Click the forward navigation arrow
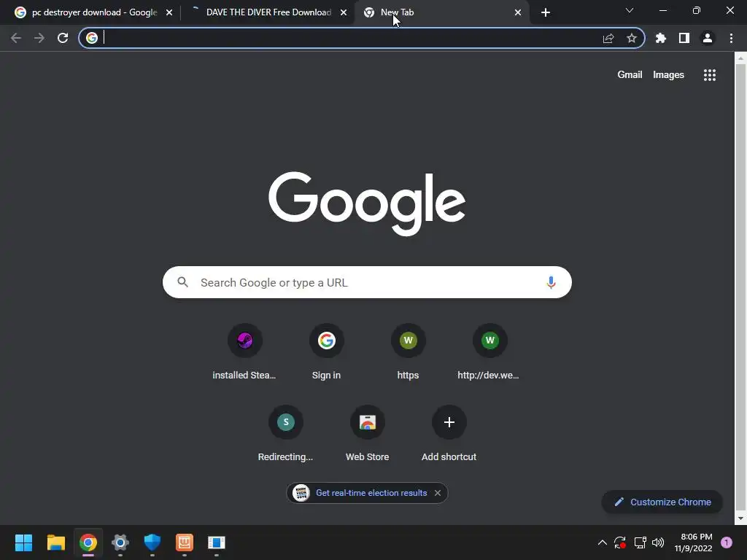747x560 pixels. [39, 38]
